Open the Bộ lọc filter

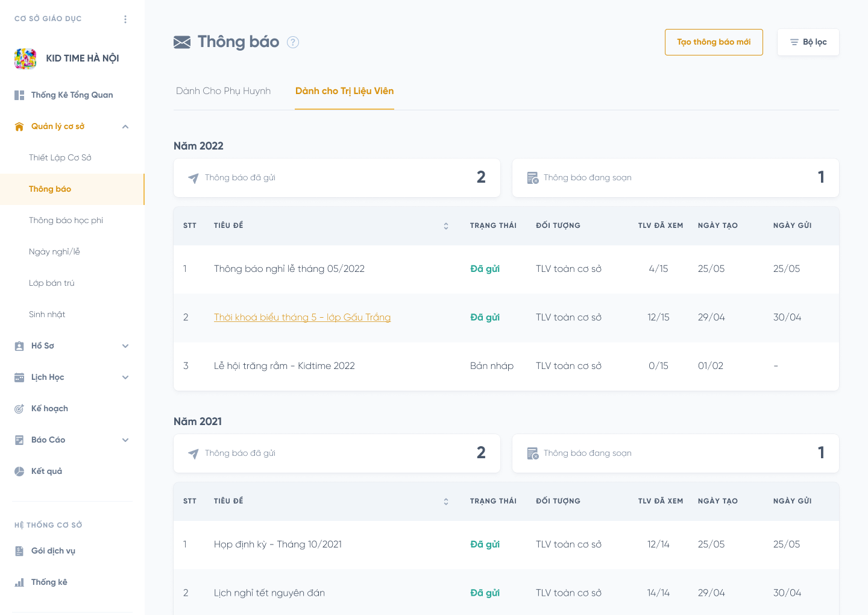pyautogui.click(x=808, y=42)
